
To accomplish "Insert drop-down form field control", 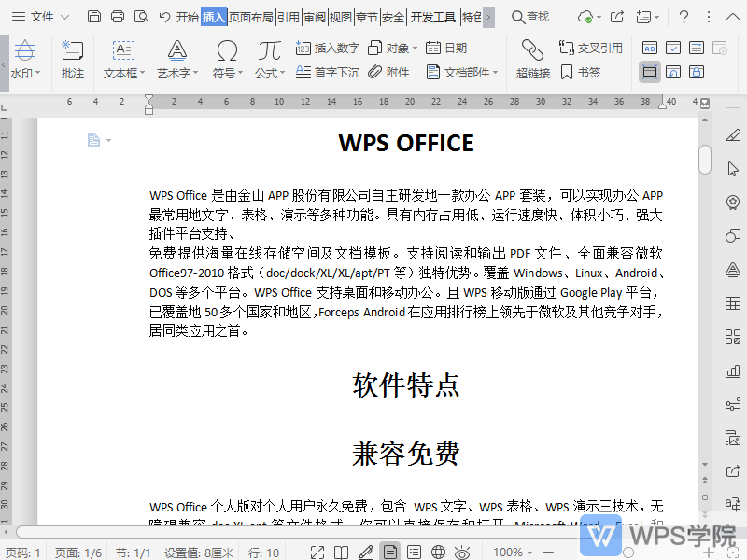I will [x=697, y=49].
